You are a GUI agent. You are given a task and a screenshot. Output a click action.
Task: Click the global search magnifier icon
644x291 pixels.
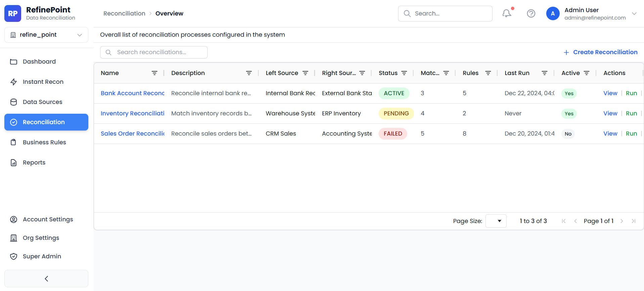click(407, 13)
